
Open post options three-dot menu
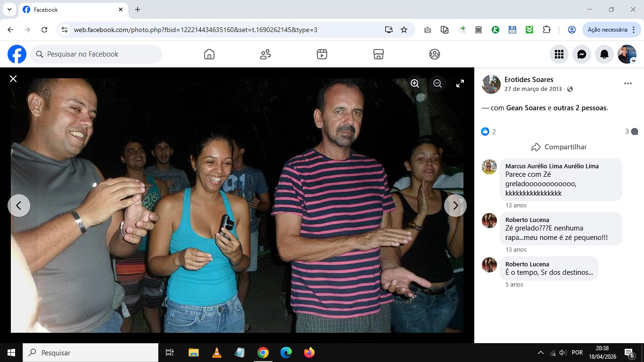(x=627, y=83)
